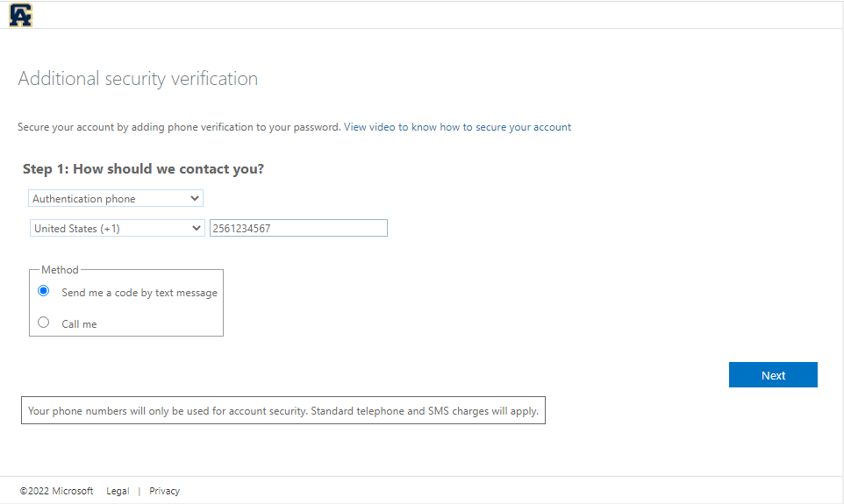Select 'Send me a code by text message'
The height and width of the screenshot is (504, 844).
(x=44, y=291)
